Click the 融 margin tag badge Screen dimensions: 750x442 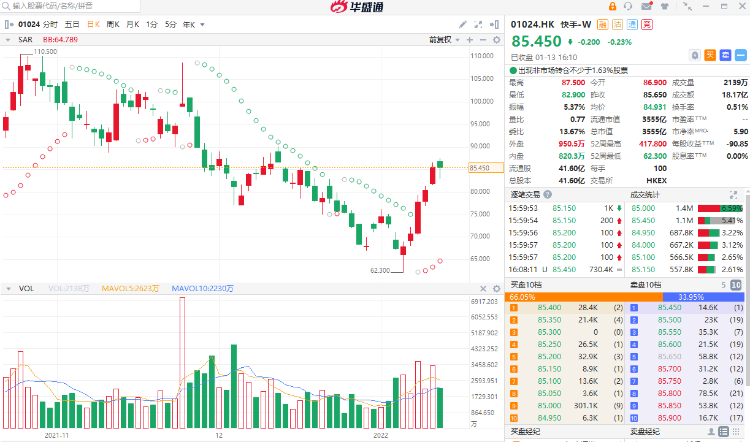click(x=603, y=24)
